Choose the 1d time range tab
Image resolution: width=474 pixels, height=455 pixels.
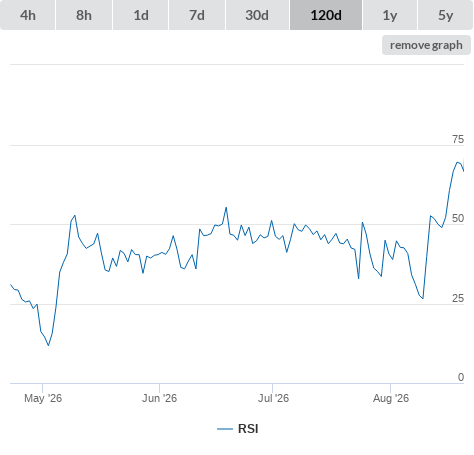pyautogui.click(x=141, y=15)
